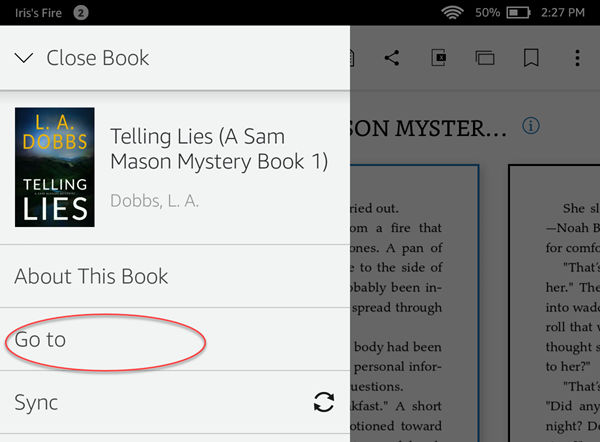Tap the share icon in the toolbar
Screen dimensions: 600x442
392,58
